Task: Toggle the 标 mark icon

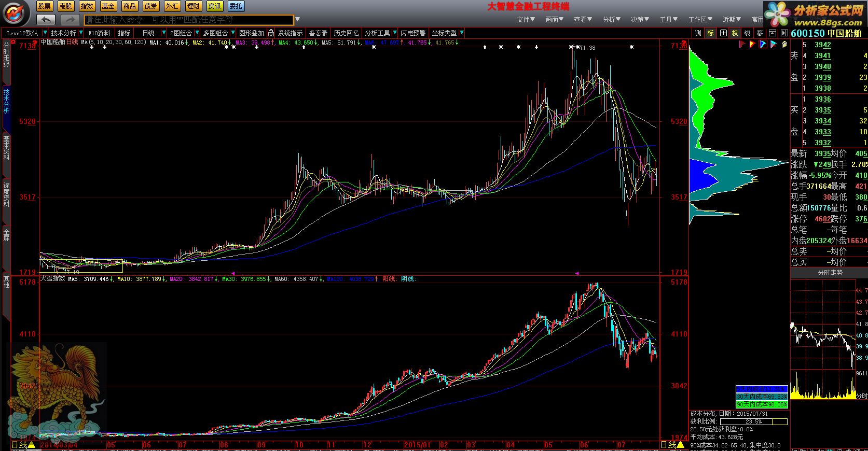Action: [710, 33]
